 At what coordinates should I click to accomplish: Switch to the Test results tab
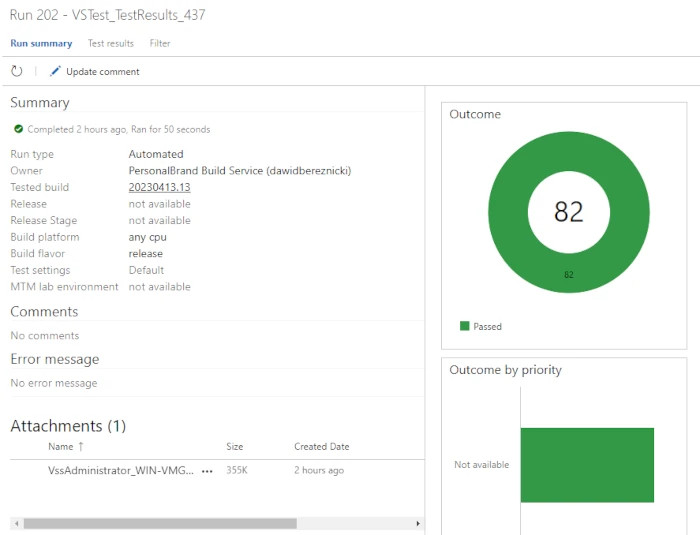[111, 43]
